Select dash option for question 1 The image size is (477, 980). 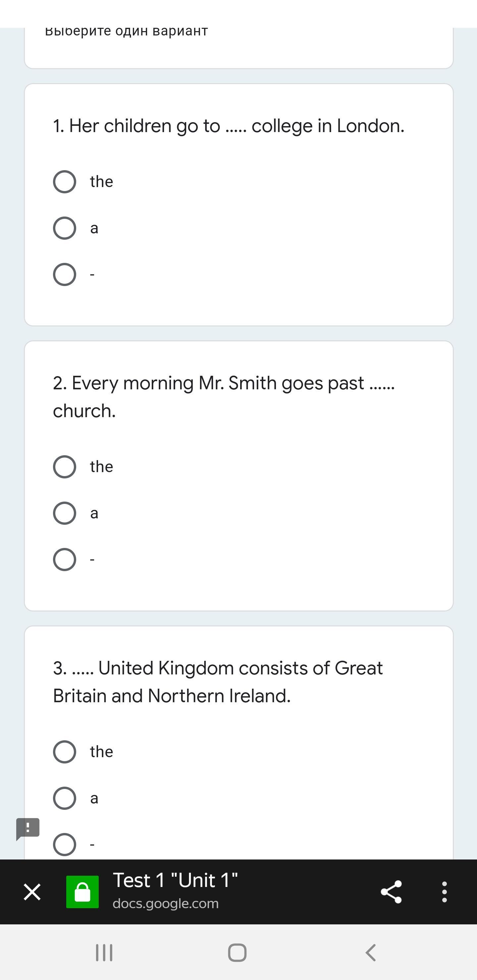pyautogui.click(x=64, y=274)
